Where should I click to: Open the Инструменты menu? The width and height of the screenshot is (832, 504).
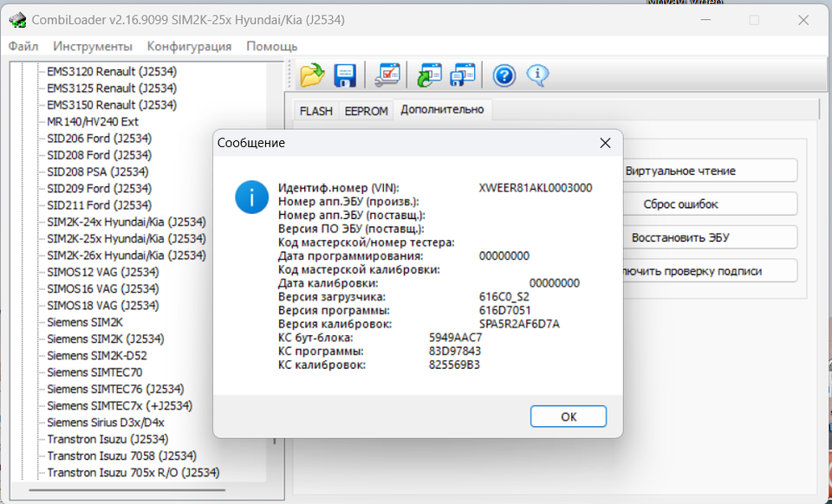click(93, 46)
